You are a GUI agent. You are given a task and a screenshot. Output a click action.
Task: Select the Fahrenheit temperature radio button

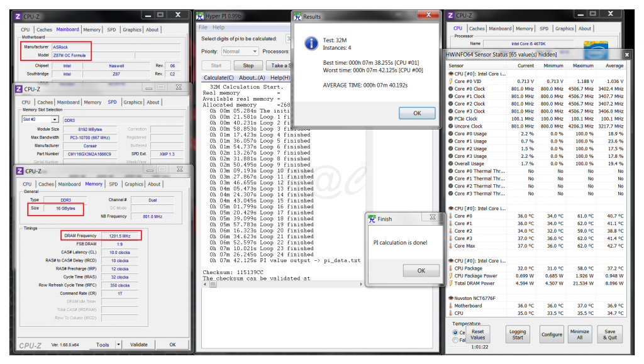coord(455,339)
